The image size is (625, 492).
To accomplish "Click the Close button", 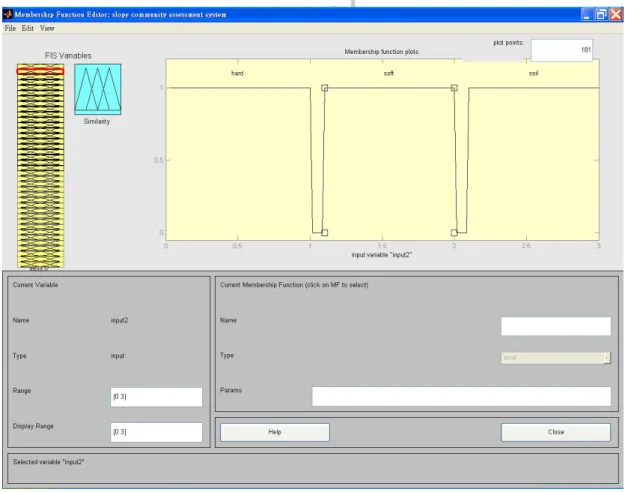I will point(556,432).
